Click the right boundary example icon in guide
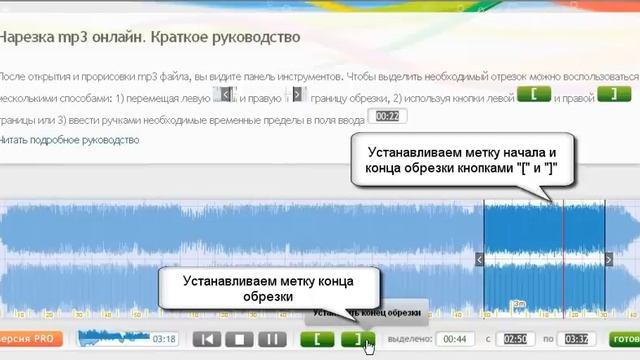The image size is (640, 360). 296,95
